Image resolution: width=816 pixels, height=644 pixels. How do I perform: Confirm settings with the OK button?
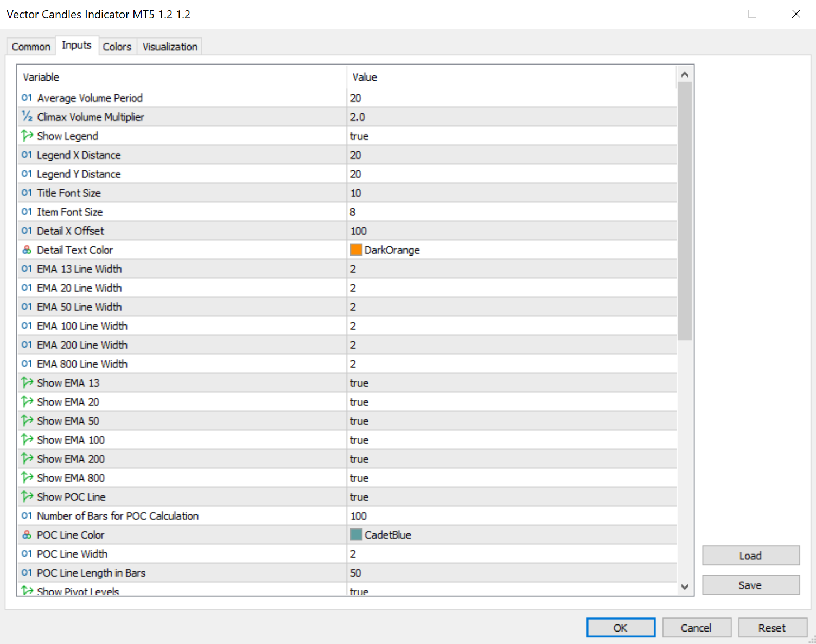click(621, 628)
